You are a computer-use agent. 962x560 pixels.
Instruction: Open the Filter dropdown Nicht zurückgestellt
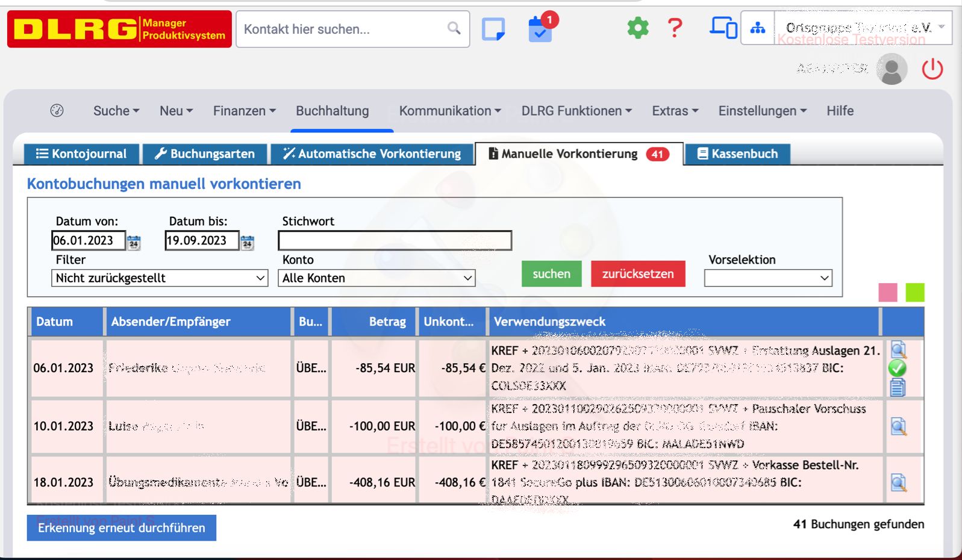click(x=160, y=278)
